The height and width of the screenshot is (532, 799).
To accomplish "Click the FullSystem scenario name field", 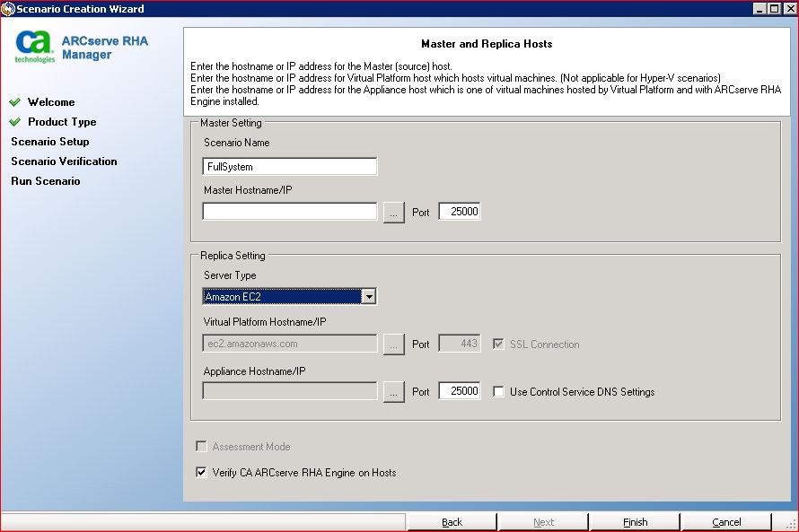I will click(289, 166).
